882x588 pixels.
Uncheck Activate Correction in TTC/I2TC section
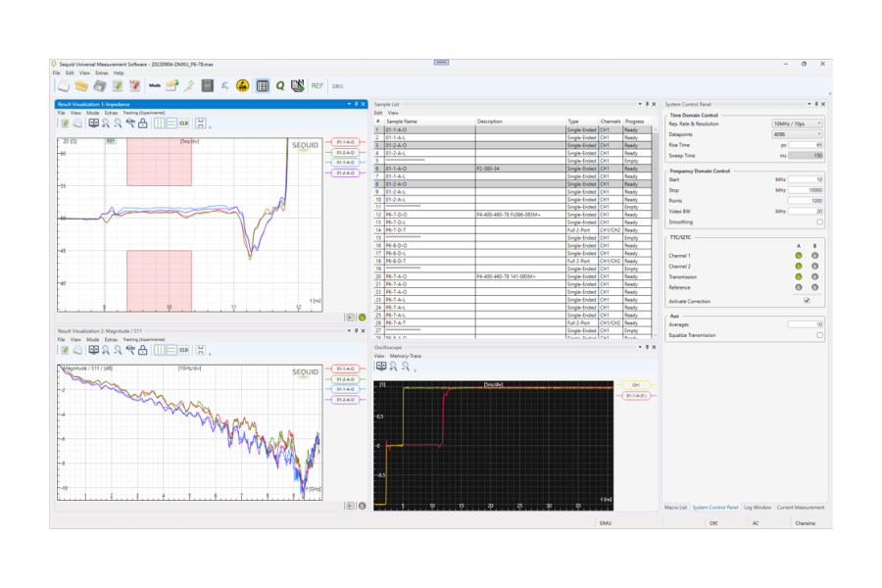[807, 300]
